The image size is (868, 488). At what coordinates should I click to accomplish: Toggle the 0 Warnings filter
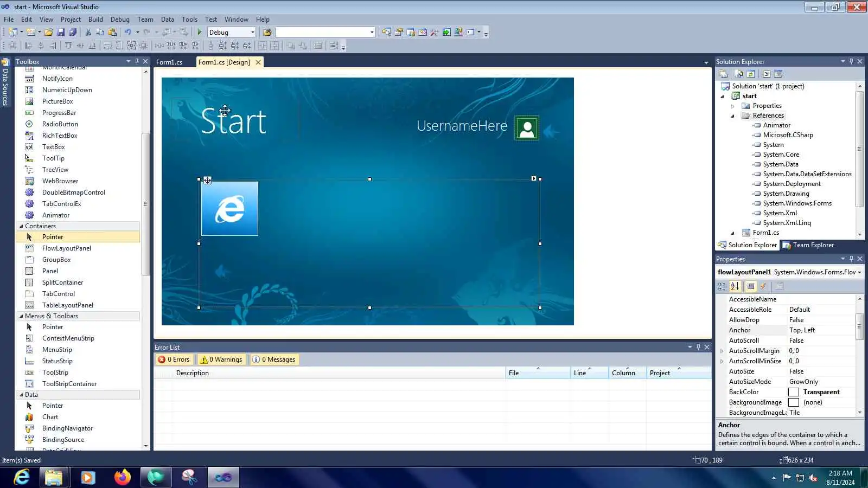coord(221,359)
